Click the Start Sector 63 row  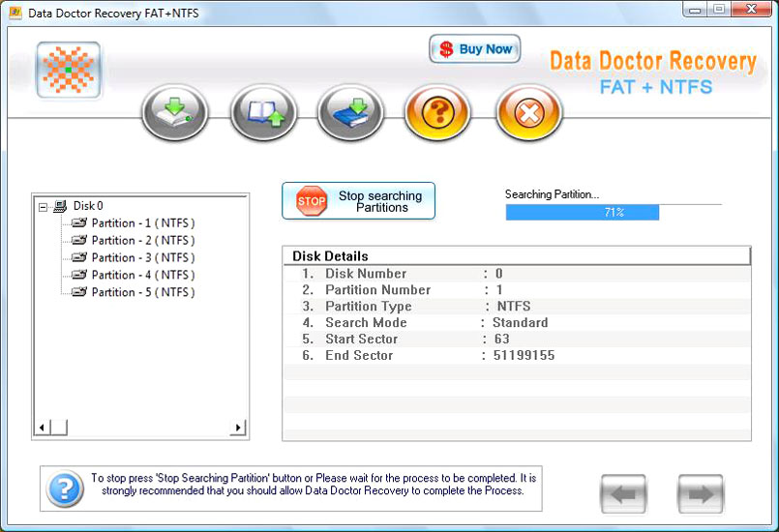tap(517, 339)
